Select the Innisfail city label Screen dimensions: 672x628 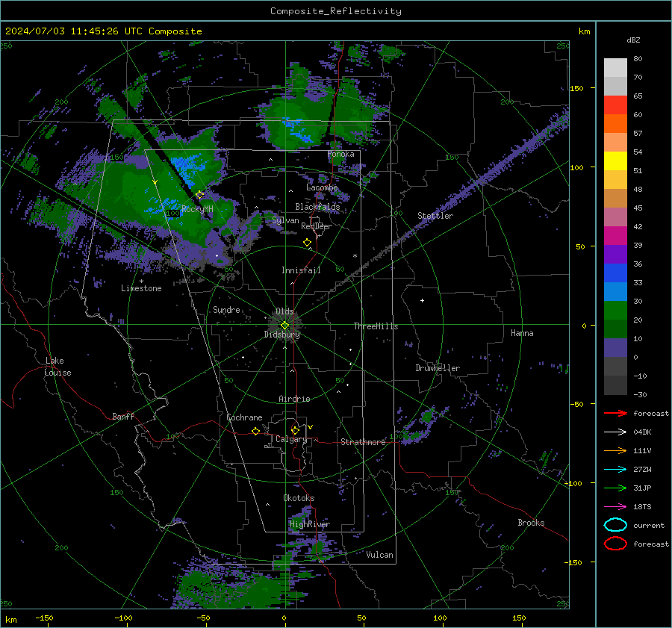[301, 270]
